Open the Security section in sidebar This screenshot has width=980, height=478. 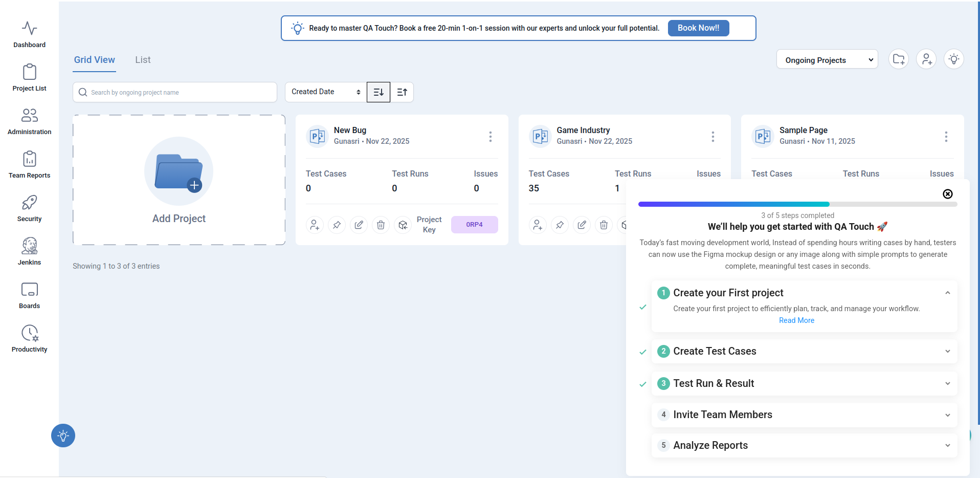[29, 208]
